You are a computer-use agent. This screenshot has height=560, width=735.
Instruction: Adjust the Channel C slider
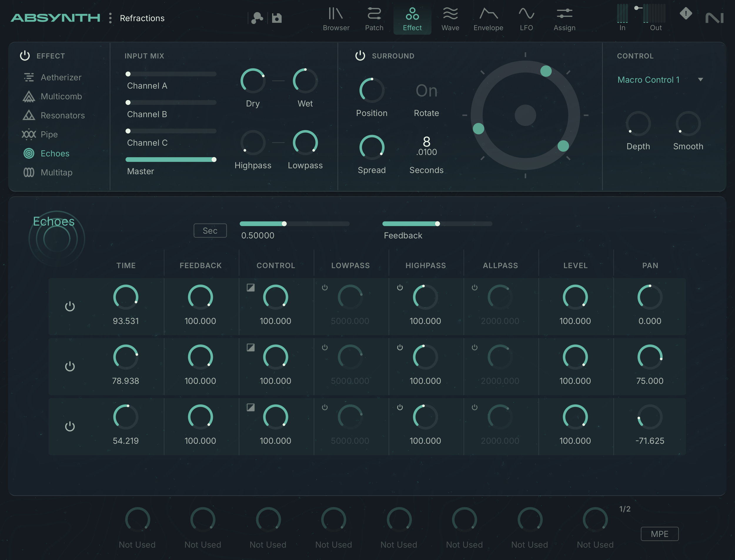[171, 131]
